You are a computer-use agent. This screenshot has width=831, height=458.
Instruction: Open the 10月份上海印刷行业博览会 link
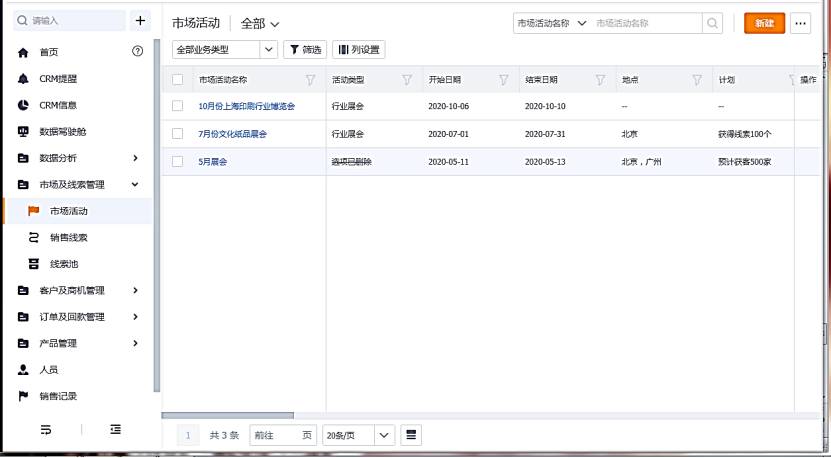246,106
